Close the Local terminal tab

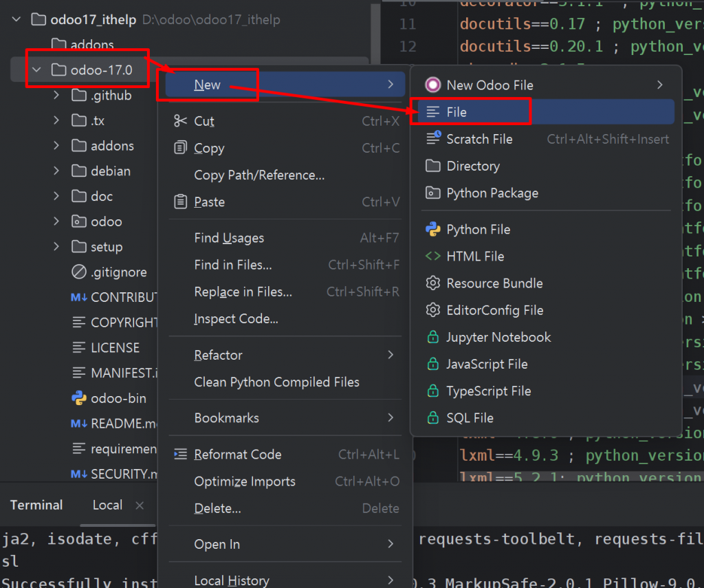(x=140, y=505)
